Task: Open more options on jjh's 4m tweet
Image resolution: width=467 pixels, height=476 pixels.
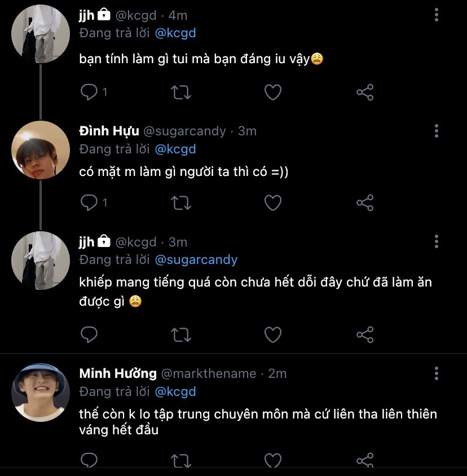Action: click(437, 15)
